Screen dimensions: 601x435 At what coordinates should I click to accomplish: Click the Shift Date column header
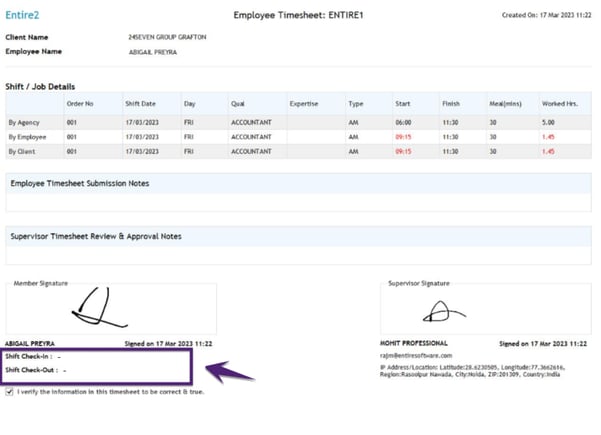coord(139,103)
